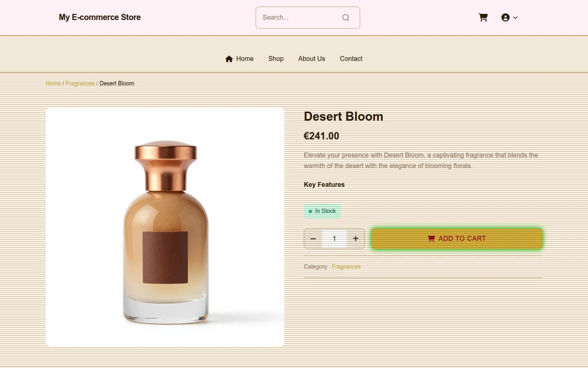
Task: Click the €241.00 price text
Action: tap(321, 136)
